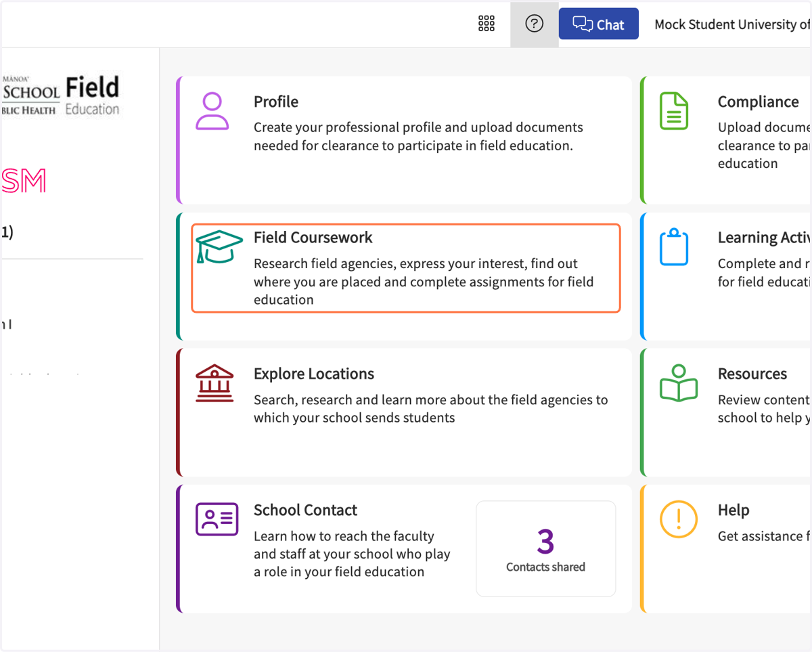Click the Mock Student University account name

point(733,24)
